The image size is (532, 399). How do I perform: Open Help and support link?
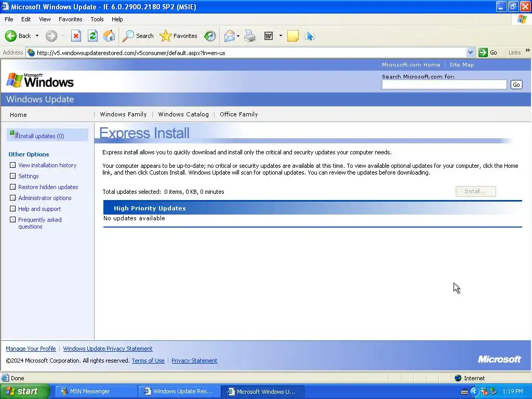click(x=39, y=209)
